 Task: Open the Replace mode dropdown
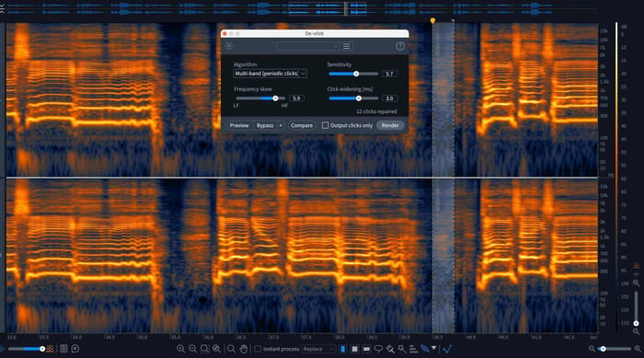click(x=318, y=349)
